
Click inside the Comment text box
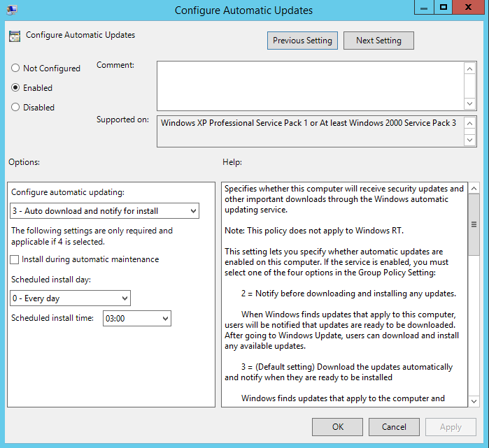(311, 86)
